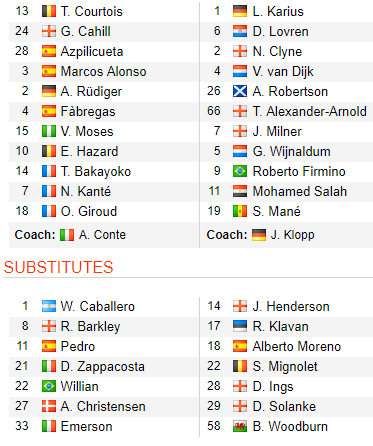373x446 pixels.
Task: Click the Scottish flag beside A. Robertson
Action: coord(240,91)
